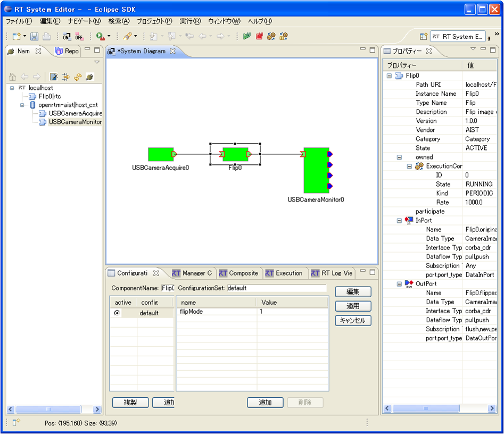Viewport: 504px width, 434px height.
Task: Open the ファイル(F) menu
Action: point(19,21)
